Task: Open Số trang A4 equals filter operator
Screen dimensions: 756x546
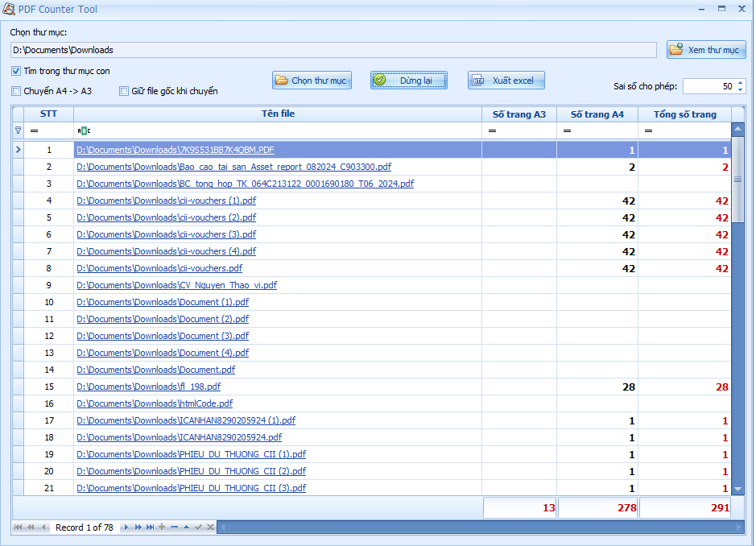Action: pos(567,130)
